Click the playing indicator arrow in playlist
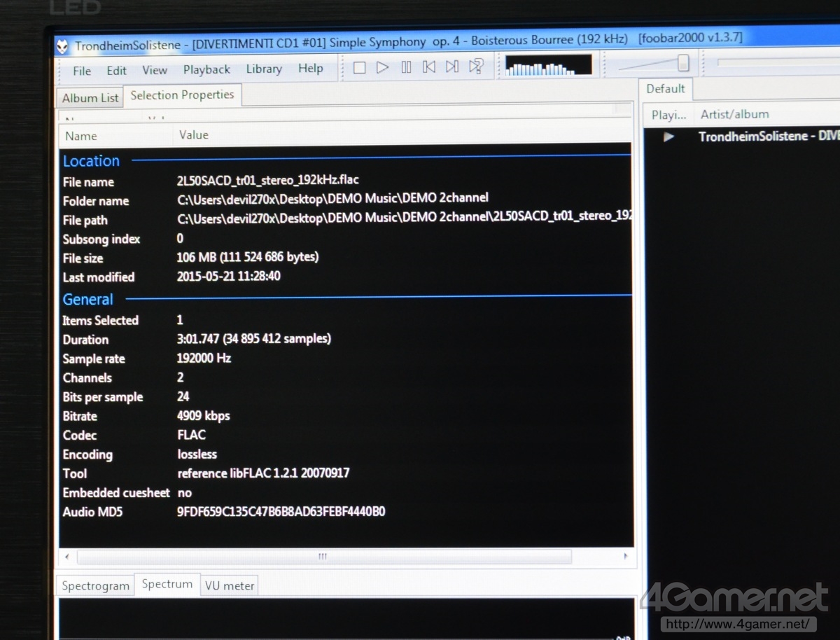This screenshot has height=640, width=840. 668,137
